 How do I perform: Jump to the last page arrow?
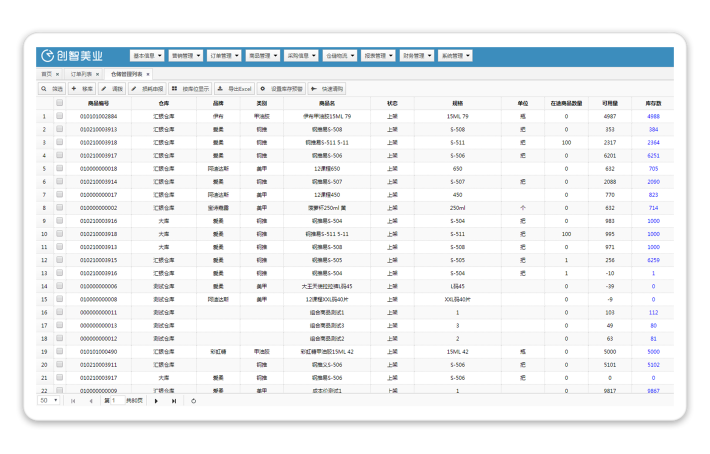(174, 400)
